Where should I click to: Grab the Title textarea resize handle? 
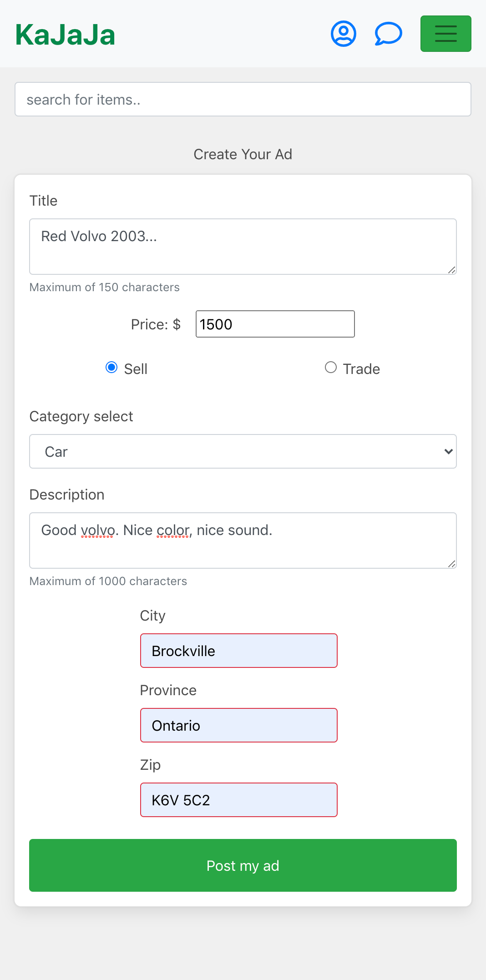click(x=452, y=270)
